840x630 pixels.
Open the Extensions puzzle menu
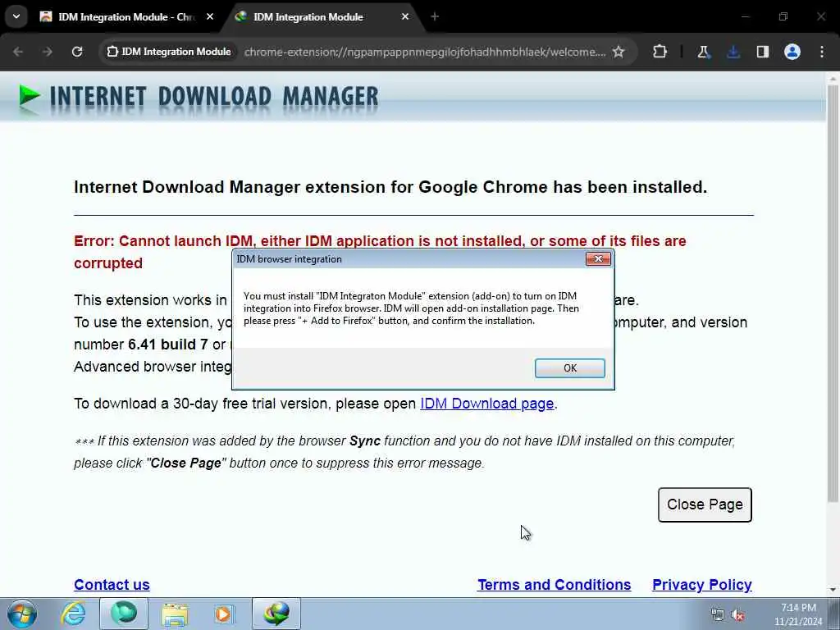point(660,52)
